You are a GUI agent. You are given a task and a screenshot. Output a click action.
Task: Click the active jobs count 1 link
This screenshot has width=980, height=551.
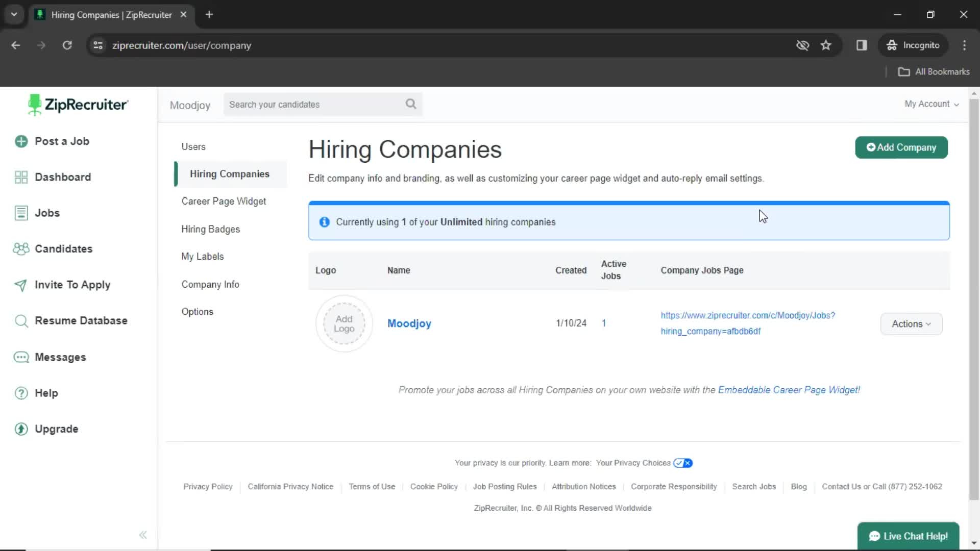point(603,323)
